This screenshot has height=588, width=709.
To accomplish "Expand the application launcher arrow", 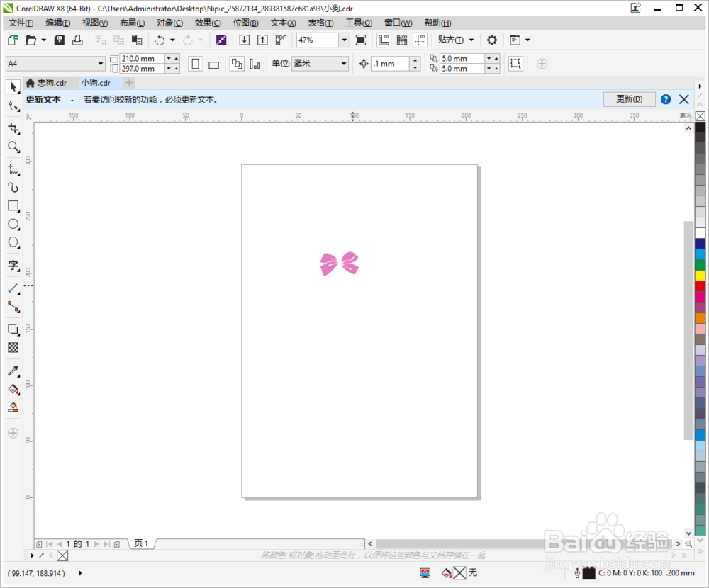I will [527, 40].
